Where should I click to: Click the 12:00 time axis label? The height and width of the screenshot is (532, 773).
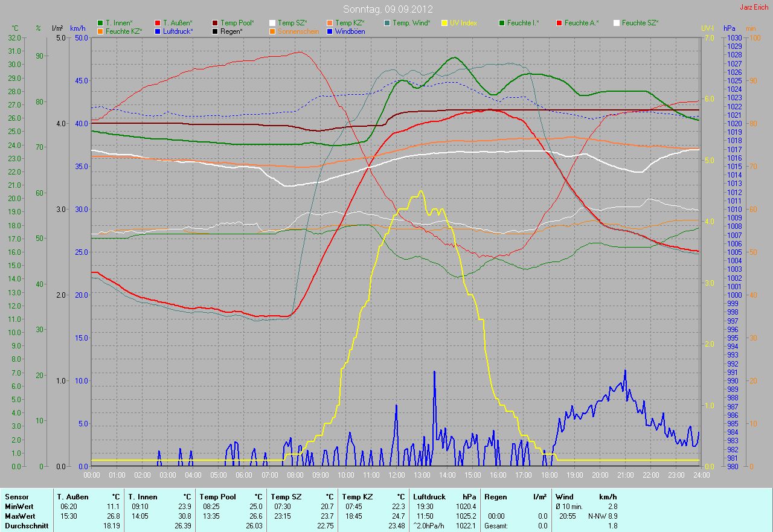(x=396, y=475)
